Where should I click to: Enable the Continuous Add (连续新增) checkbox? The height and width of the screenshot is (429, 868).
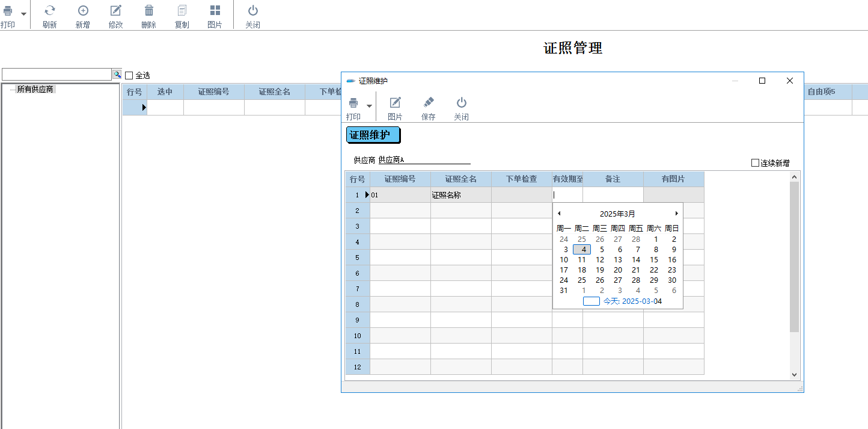click(756, 163)
